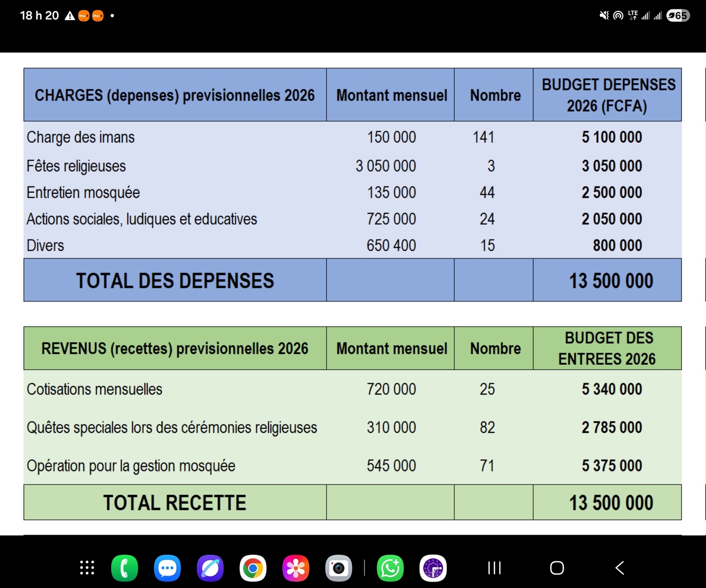Image resolution: width=706 pixels, height=588 pixels.
Task: Tap the LTE network indicator
Action: coord(632,16)
